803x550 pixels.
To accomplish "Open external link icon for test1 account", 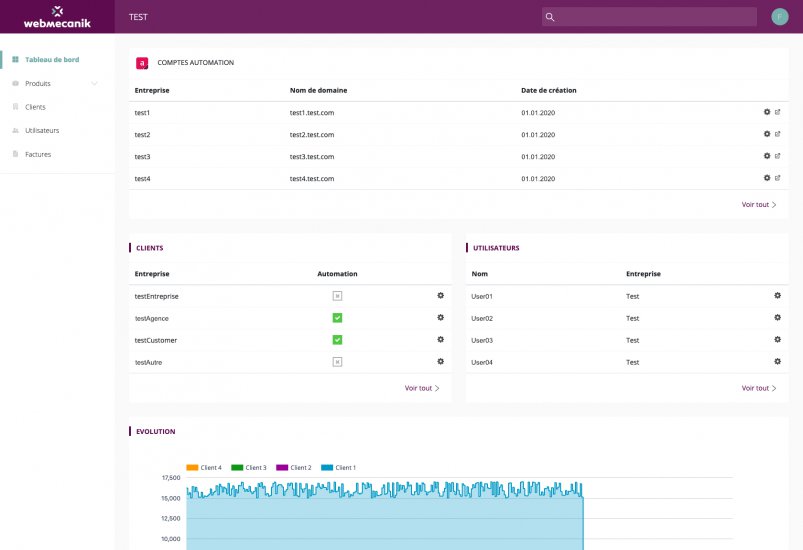I will 777,112.
